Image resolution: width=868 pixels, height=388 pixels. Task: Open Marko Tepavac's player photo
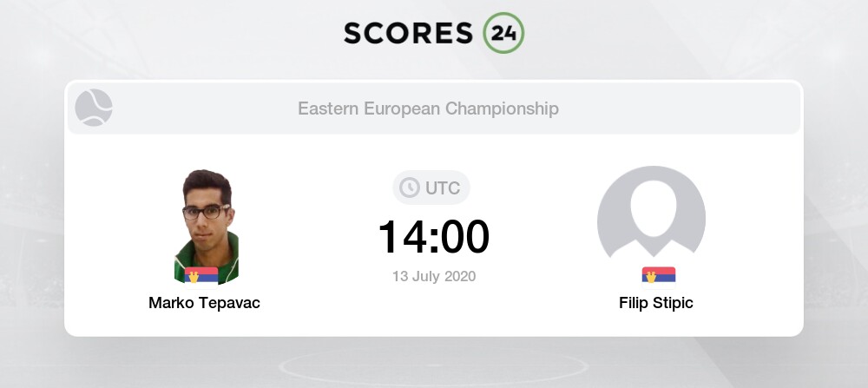(x=205, y=224)
